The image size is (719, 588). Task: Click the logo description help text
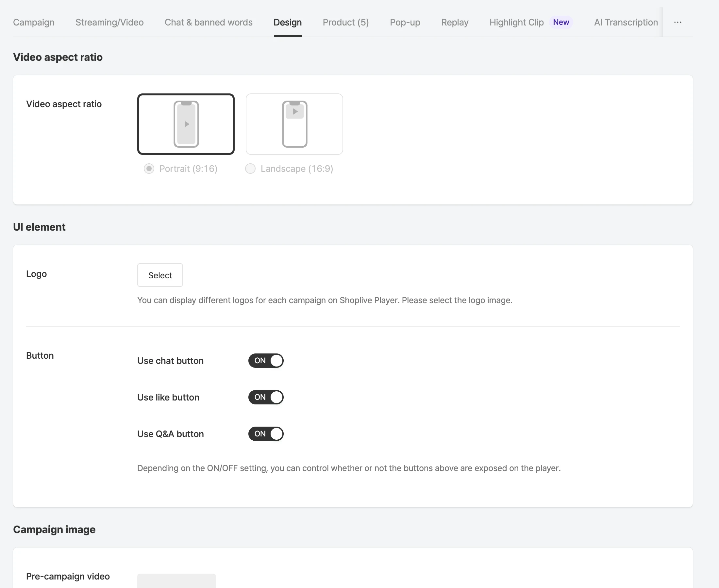pyautogui.click(x=325, y=300)
